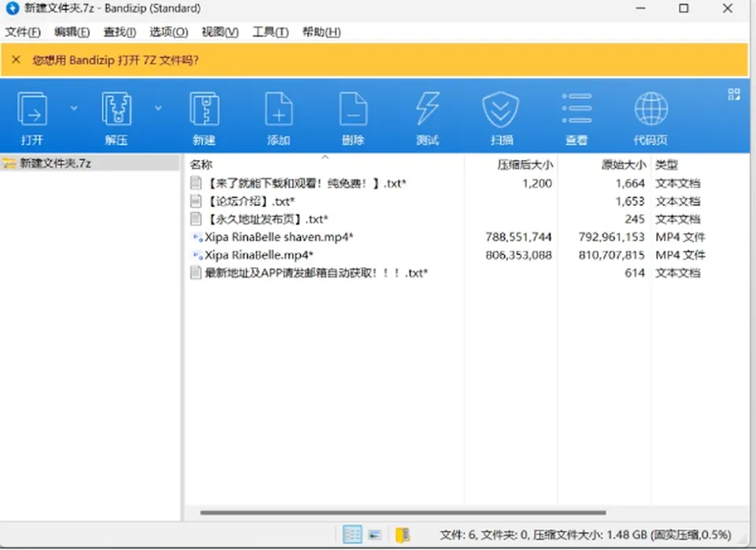Switch to details view in status bar
The width and height of the screenshot is (756, 550).
(x=352, y=534)
